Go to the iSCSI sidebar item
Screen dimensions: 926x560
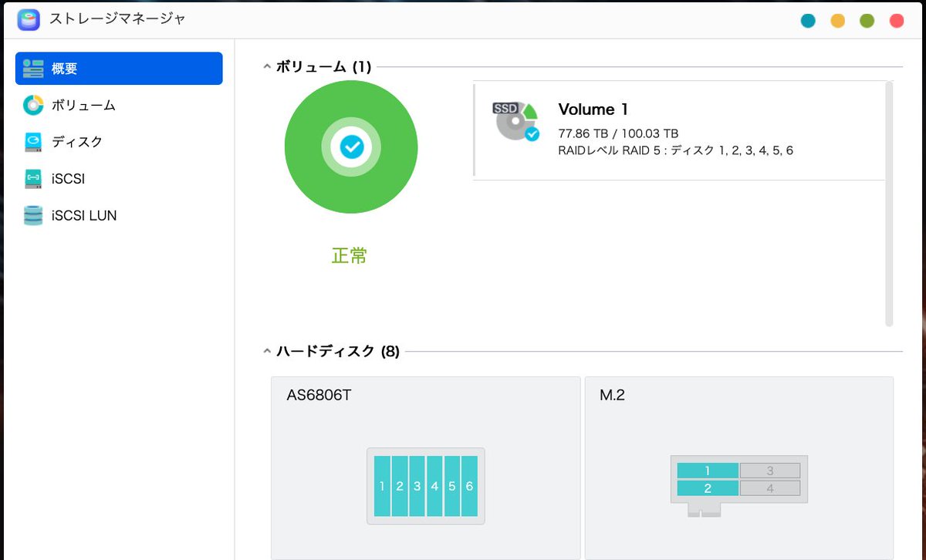pos(68,179)
